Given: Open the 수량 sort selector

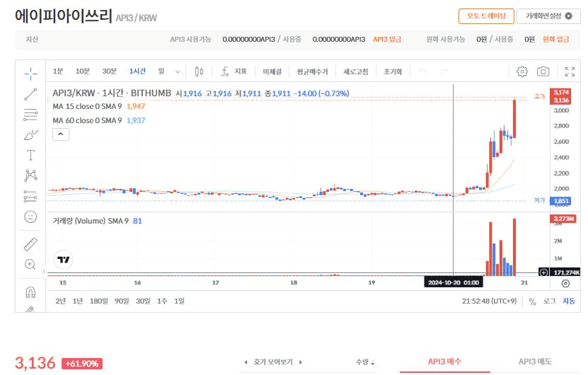Looking at the screenshot, I should coord(365,362).
